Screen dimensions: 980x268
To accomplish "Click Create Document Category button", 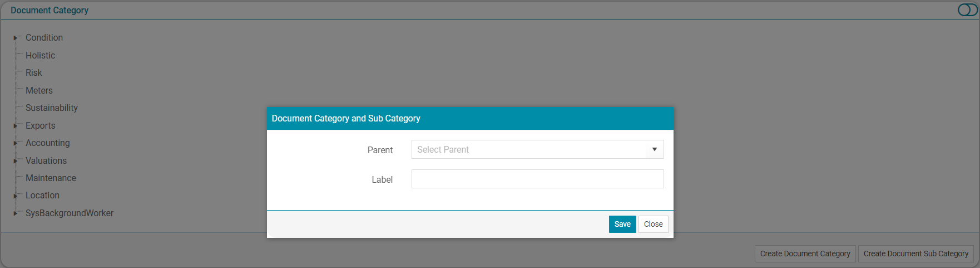I will pyautogui.click(x=805, y=254).
